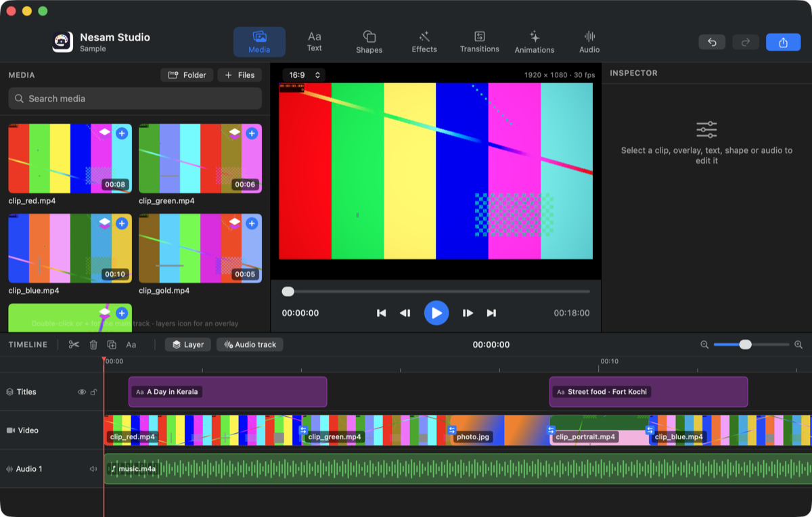This screenshot has height=517, width=812.
Task: Select the clip_gold.mp4 thumbnail
Action: coord(200,249)
